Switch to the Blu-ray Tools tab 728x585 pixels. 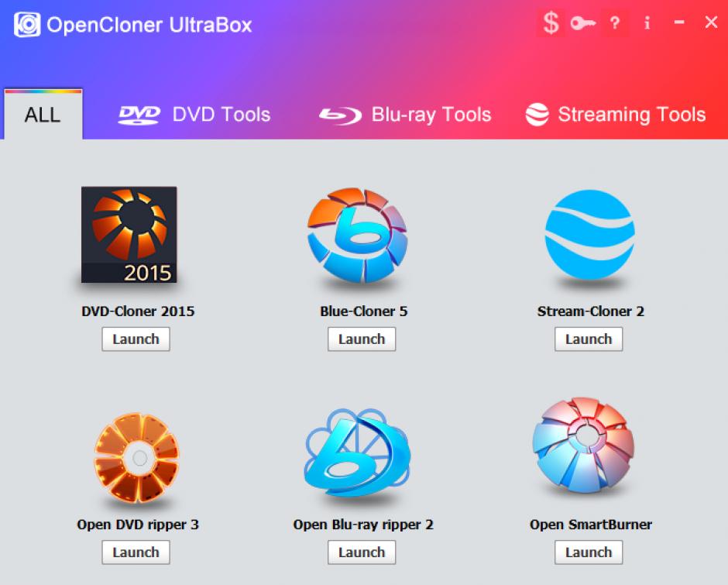click(x=405, y=115)
